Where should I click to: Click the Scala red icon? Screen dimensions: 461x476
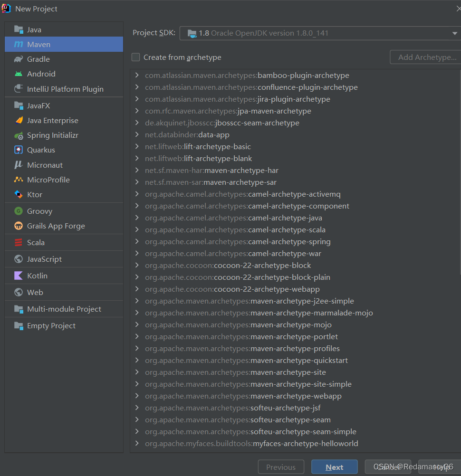[x=19, y=242]
